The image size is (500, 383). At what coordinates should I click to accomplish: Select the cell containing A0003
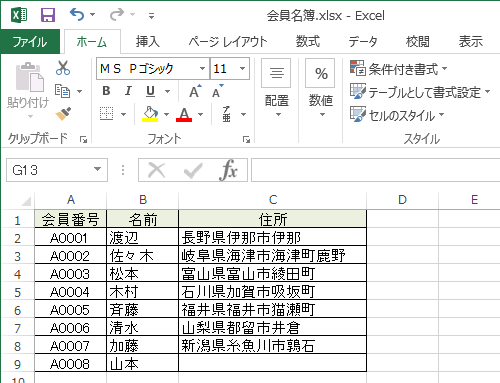pos(71,274)
